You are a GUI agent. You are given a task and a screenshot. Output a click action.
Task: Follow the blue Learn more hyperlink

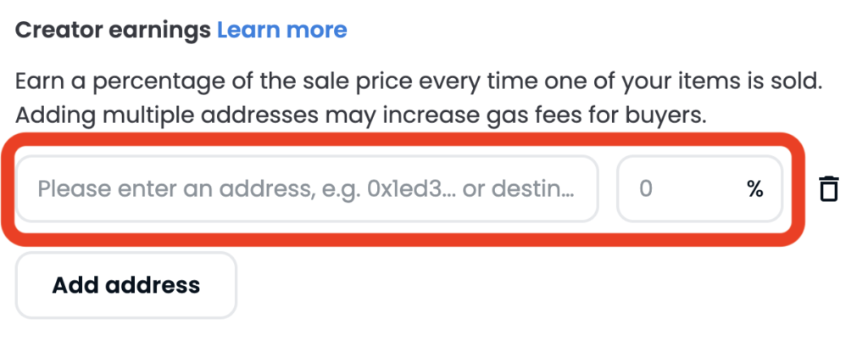281,31
